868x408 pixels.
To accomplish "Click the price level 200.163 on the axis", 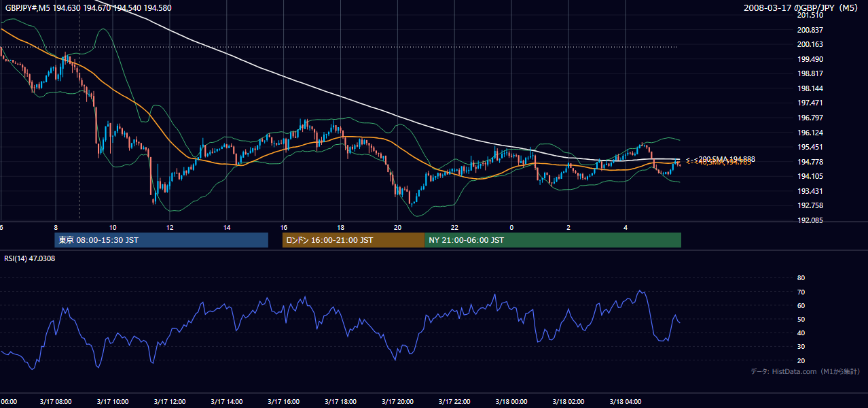I will pyautogui.click(x=809, y=44).
